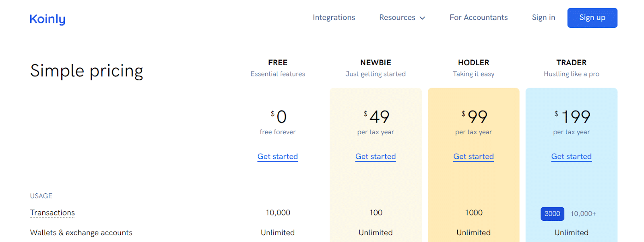
Task: Select the TRADER plan title
Action: pos(572,63)
